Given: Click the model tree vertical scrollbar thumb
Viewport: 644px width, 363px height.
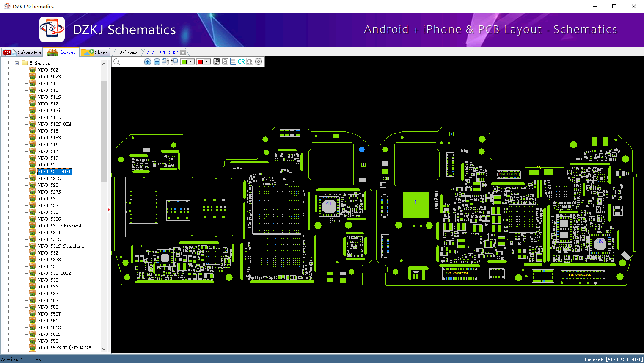Looking at the screenshot, I should pyautogui.click(x=104, y=131).
